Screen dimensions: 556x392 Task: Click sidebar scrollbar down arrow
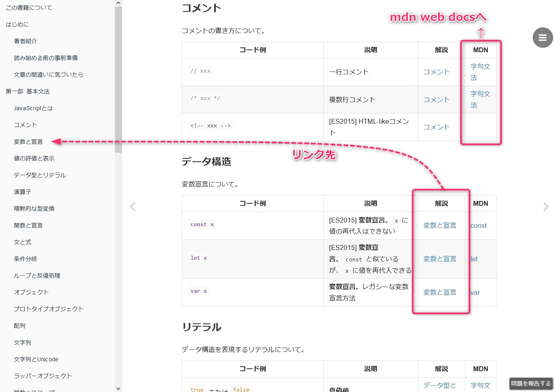click(x=119, y=389)
